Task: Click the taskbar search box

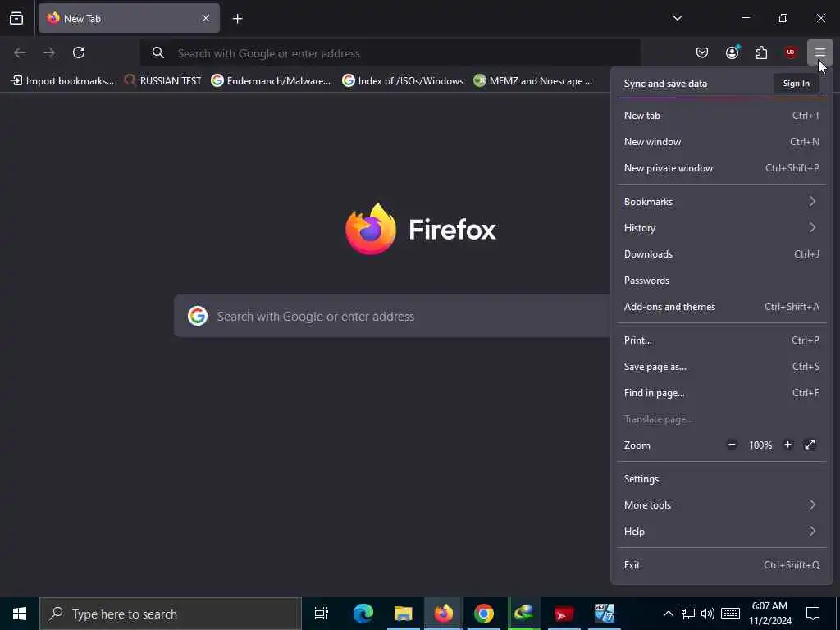Action: click(x=171, y=614)
